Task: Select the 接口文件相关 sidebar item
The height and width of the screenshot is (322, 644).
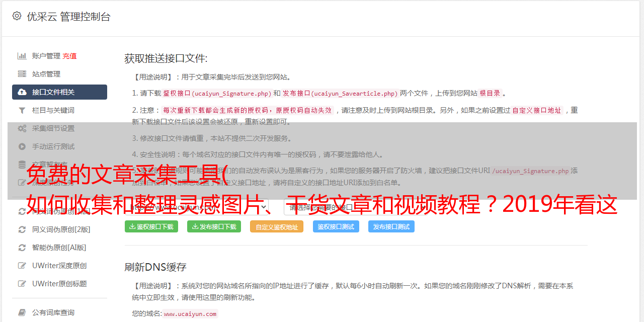Action: (59, 92)
